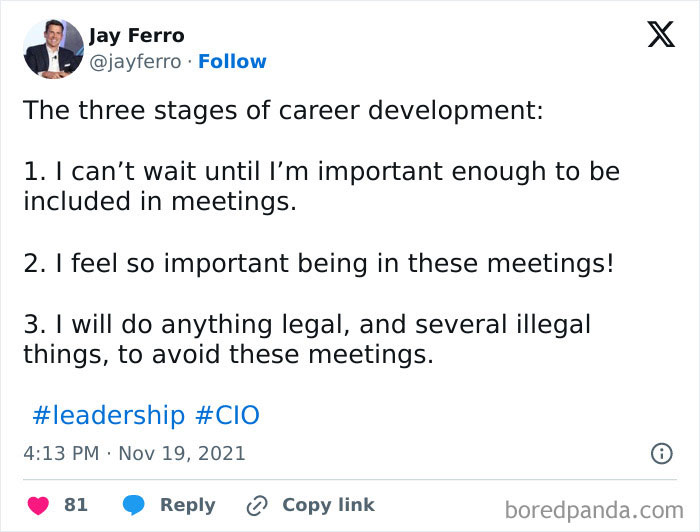Click the @jayferro handle
The image size is (700, 532).
tap(135, 61)
